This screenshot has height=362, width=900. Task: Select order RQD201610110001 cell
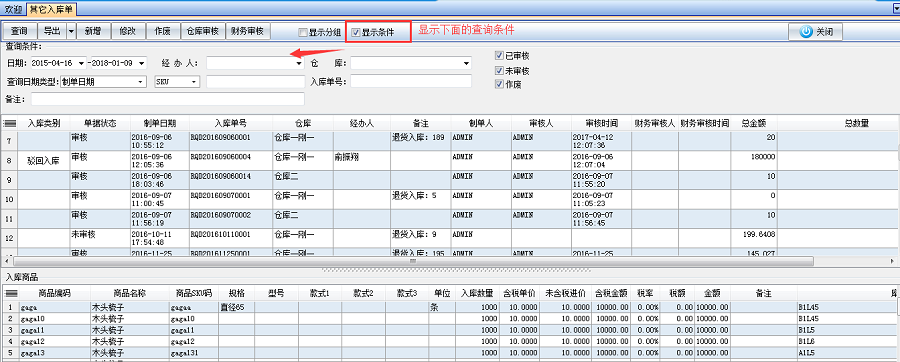[231, 238]
